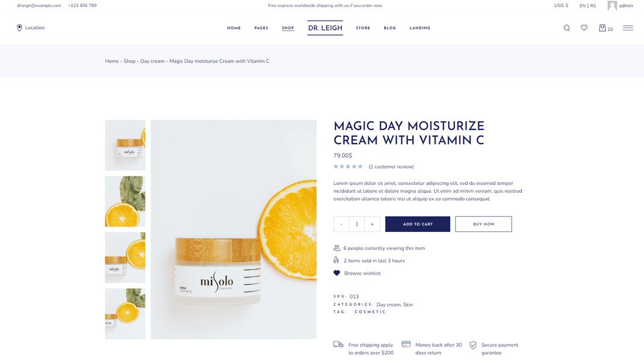The image size is (644, 363).
Task: Click the ADD TO CART button
Action: click(x=417, y=224)
